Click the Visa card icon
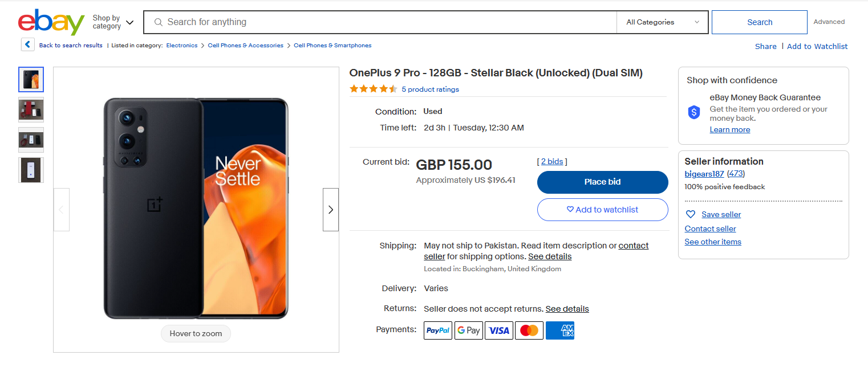Image resolution: width=868 pixels, height=392 pixels. pyautogui.click(x=499, y=330)
